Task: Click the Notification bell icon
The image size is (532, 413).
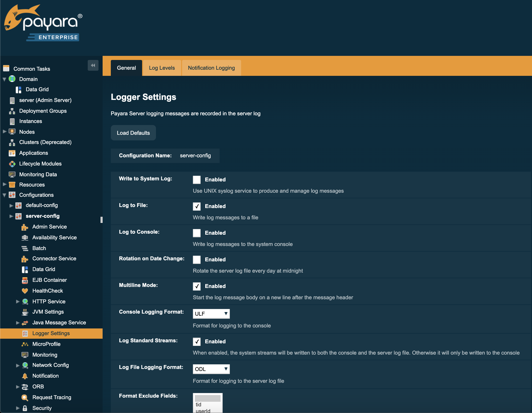Action: (x=25, y=376)
